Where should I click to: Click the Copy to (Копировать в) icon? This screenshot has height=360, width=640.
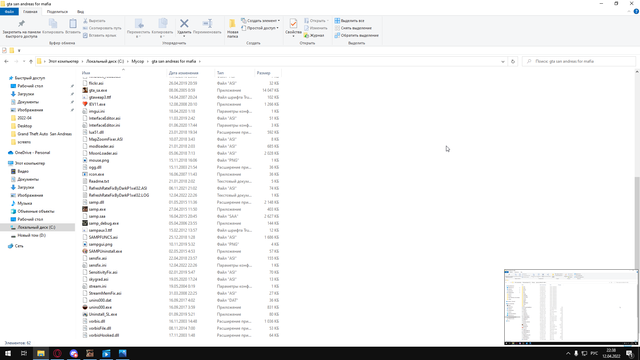pyautogui.click(x=162, y=23)
